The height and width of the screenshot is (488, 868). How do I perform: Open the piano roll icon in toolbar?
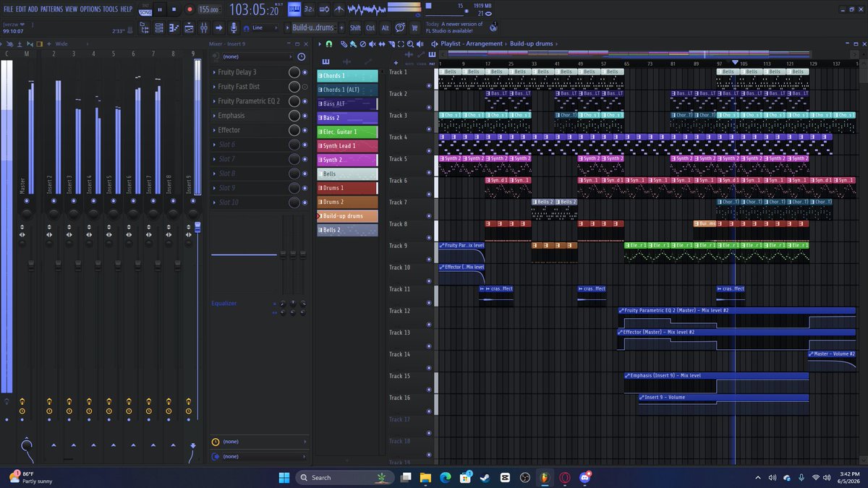tap(174, 27)
